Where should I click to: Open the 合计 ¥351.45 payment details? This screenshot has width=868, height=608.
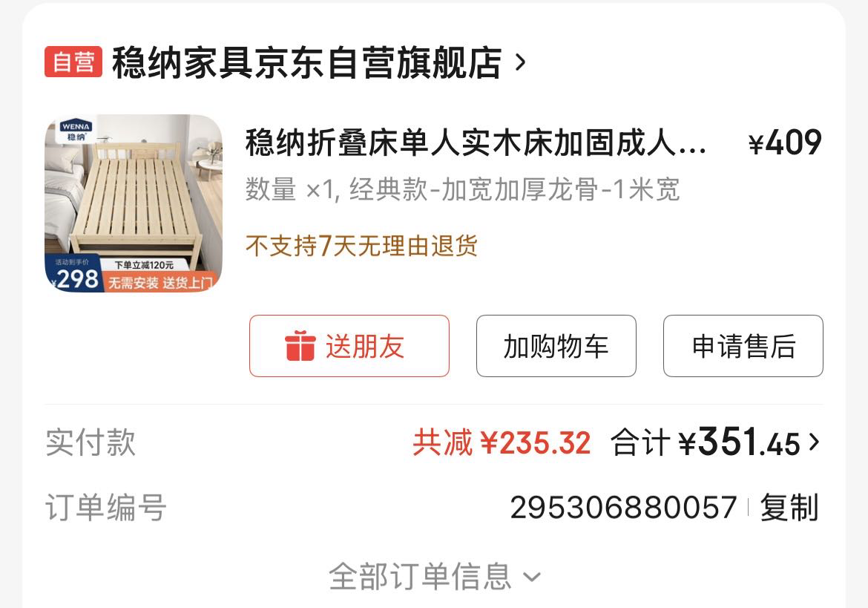pyautogui.click(x=706, y=442)
